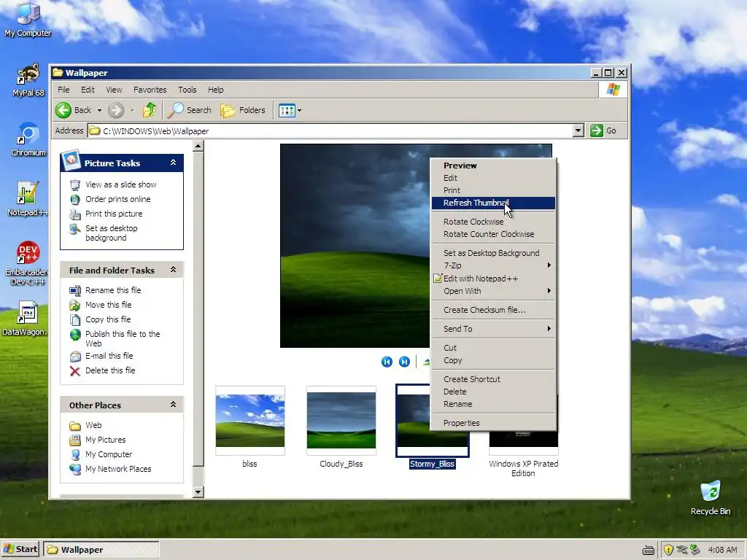Choose Set as Desktop Background menu entry
Screen dimensions: 747x560
tap(493, 253)
